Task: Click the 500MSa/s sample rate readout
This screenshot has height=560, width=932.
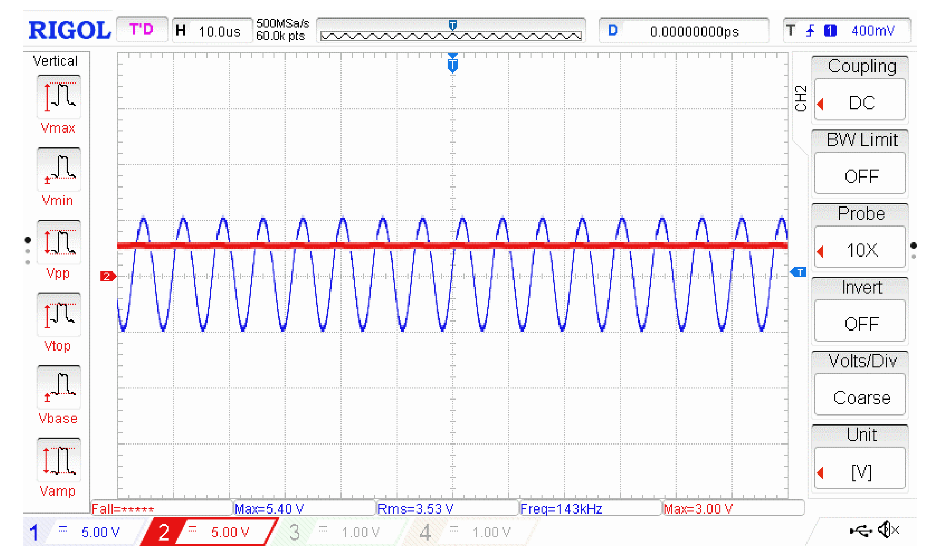Action: coord(283,24)
